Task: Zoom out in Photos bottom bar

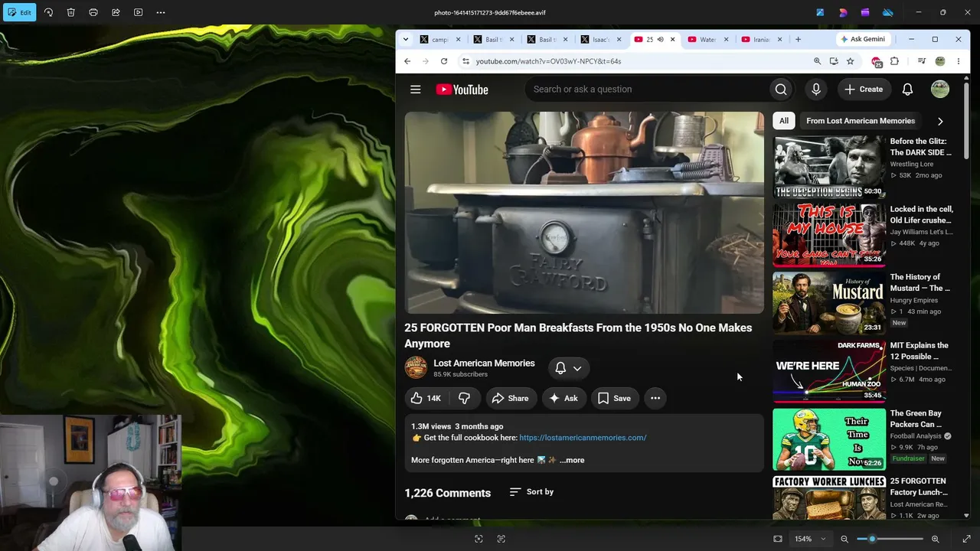Action: pyautogui.click(x=844, y=539)
